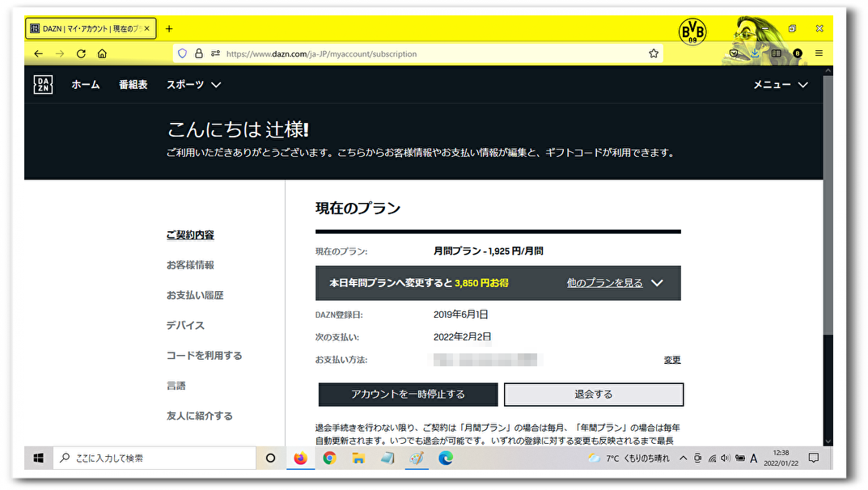Click the DAZN logo
Viewport: 868px width, 490px height.
pyautogui.click(x=42, y=84)
